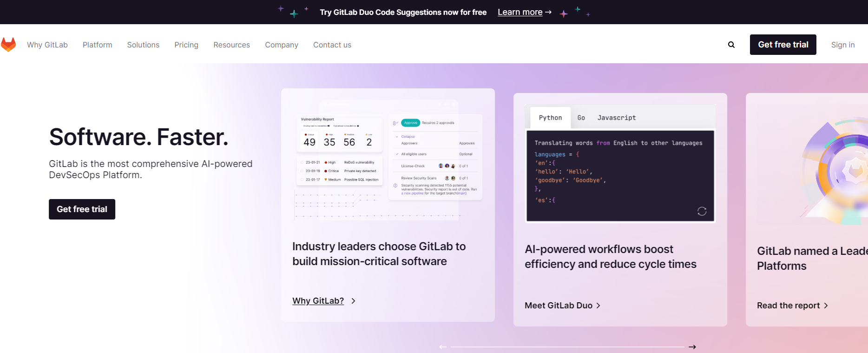Image resolution: width=868 pixels, height=353 pixels.
Task: Click Sign in link
Action: coord(843,45)
